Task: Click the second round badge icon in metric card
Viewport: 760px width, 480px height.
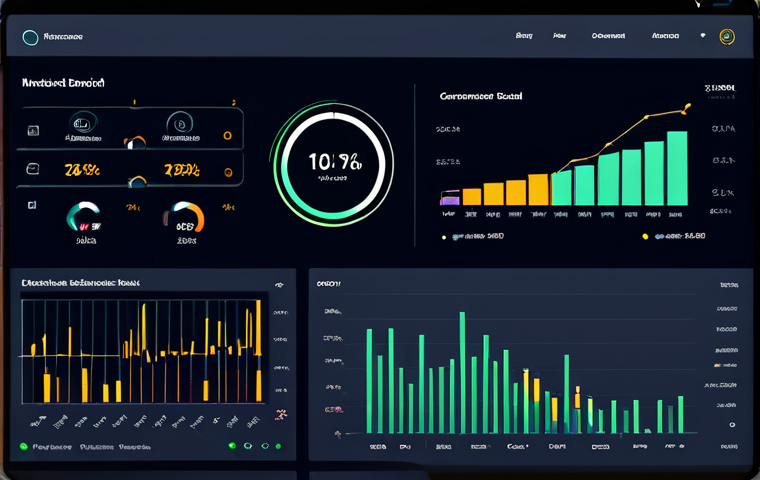Action: coord(179,122)
